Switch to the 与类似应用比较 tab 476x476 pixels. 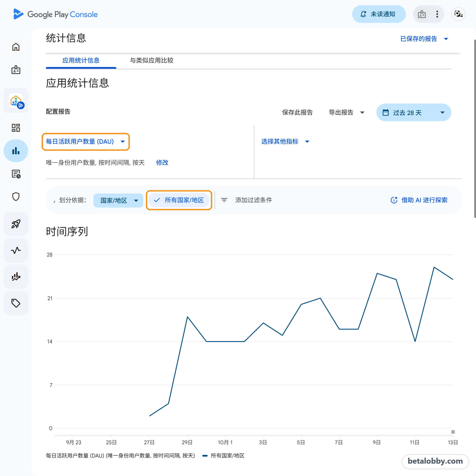coord(152,61)
